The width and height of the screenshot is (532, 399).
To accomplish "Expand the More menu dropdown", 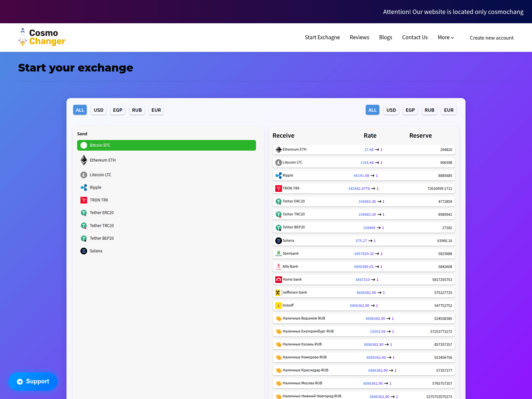I will point(446,38).
